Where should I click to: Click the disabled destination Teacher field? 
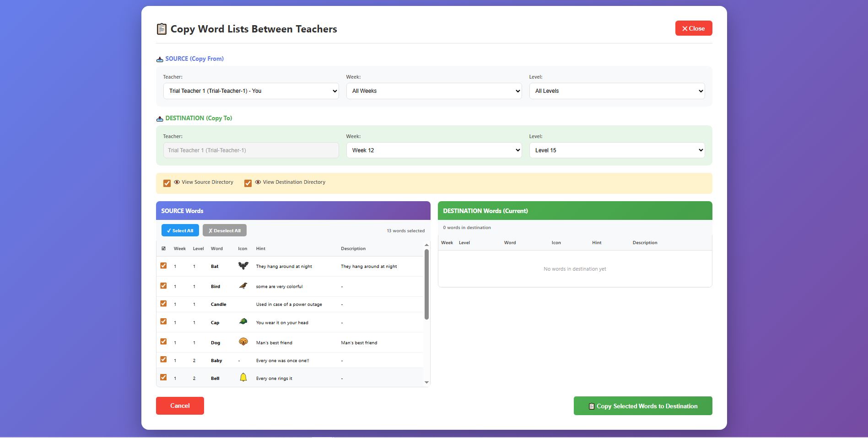251,150
